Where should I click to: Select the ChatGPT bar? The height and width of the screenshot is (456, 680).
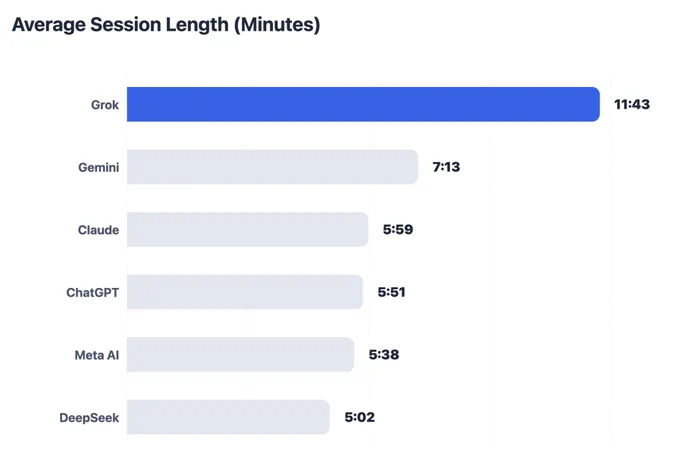tap(245, 292)
